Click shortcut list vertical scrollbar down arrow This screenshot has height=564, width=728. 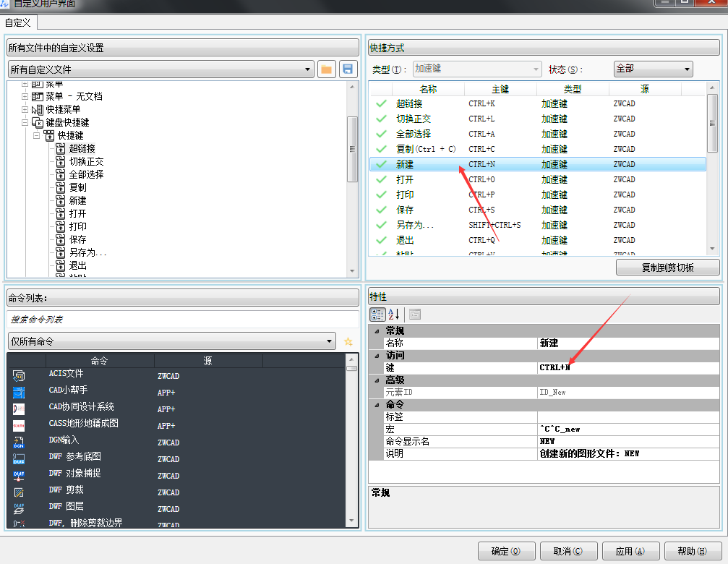[712, 249]
